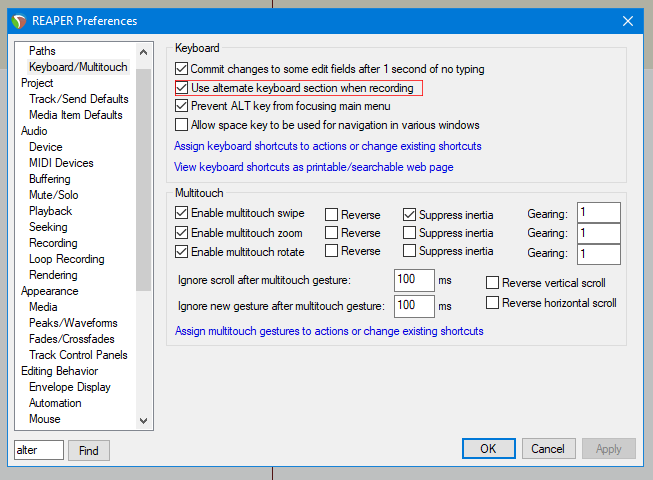Close the REAPER Preferences dialog
653x480 pixels.
(627, 20)
